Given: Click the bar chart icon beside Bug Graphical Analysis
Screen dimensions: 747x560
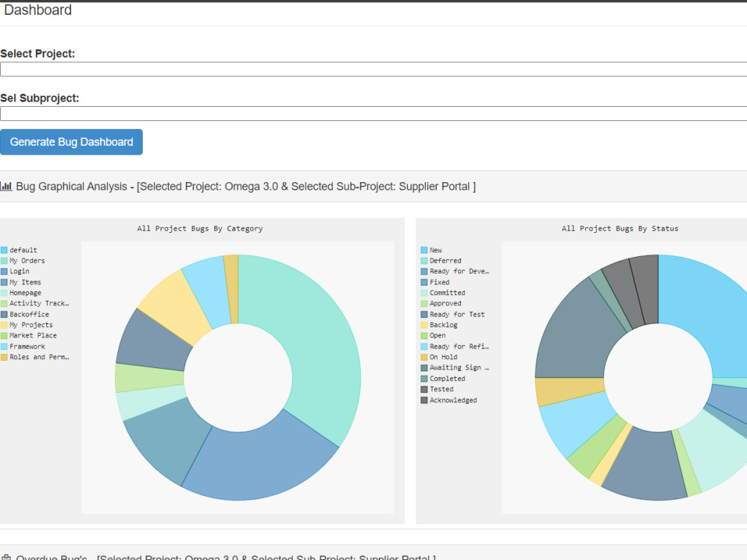Looking at the screenshot, I should tap(6, 186).
